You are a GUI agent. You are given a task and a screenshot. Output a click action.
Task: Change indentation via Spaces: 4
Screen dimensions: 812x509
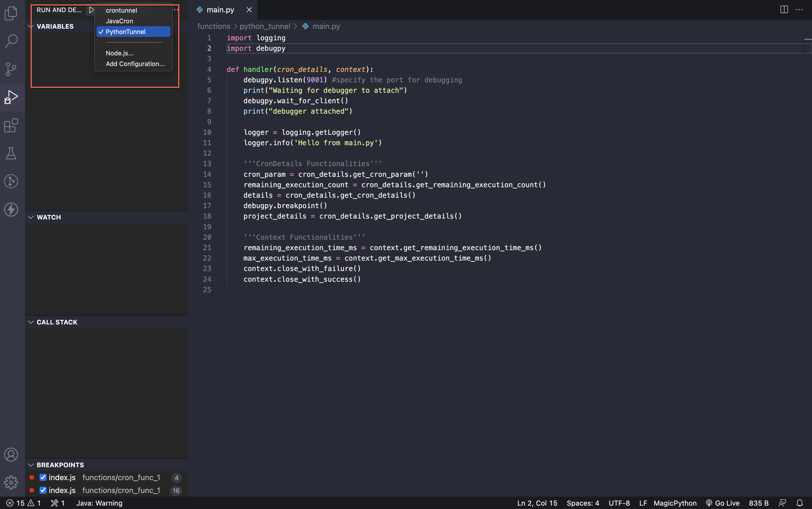(583, 503)
